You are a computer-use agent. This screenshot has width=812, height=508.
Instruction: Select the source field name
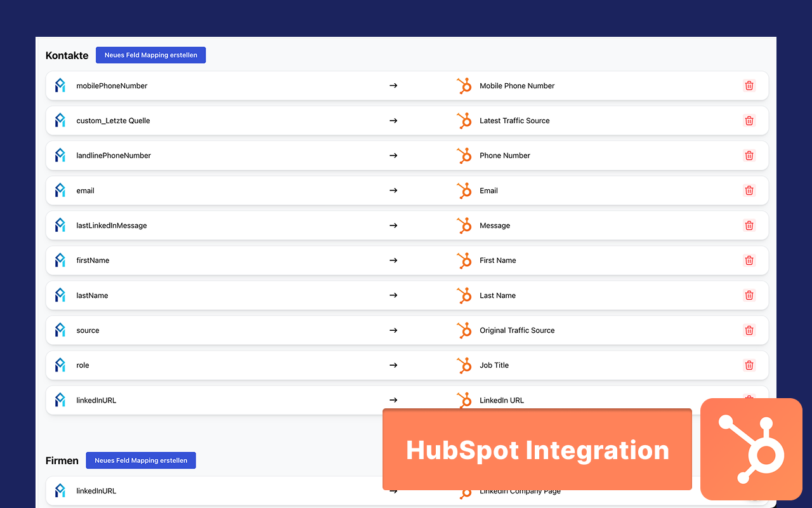point(88,330)
